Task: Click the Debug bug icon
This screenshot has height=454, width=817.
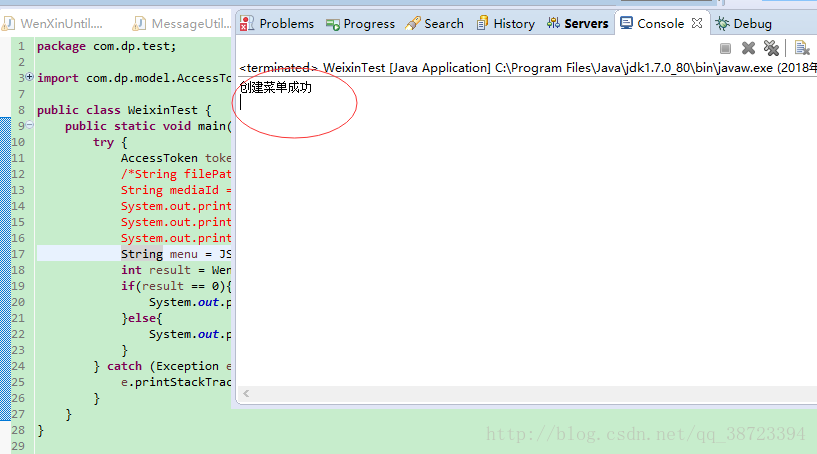Action: point(722,23)
